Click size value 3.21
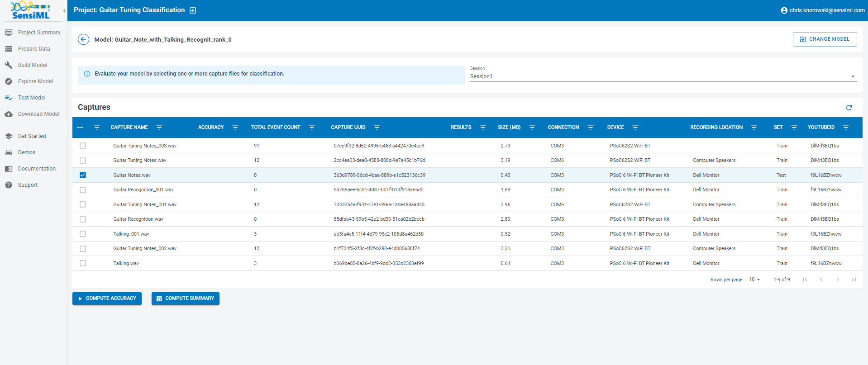The width and height of the screenshot is (868, 365). (506, 249)
